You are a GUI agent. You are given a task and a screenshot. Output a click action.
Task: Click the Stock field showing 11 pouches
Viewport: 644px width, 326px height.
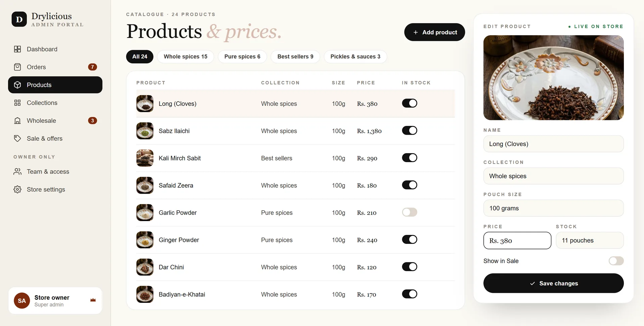coord(590,241)
